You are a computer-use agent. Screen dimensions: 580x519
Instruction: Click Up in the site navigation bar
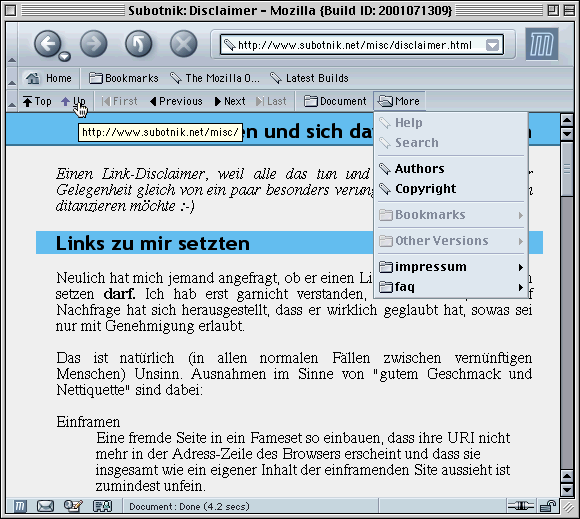(x=73, y=101)
